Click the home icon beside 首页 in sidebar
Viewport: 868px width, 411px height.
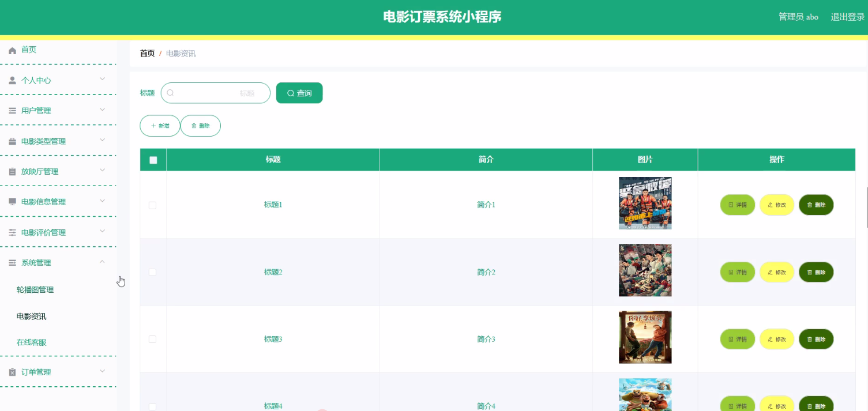pos(12,51)
